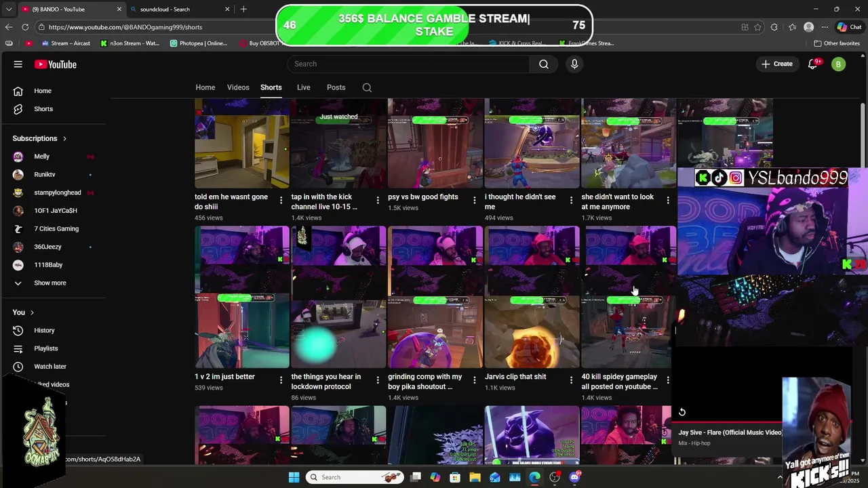The image size is (868, 488).
Task: Open Microsoft Store from the taskbar
Action: [455, 477]
